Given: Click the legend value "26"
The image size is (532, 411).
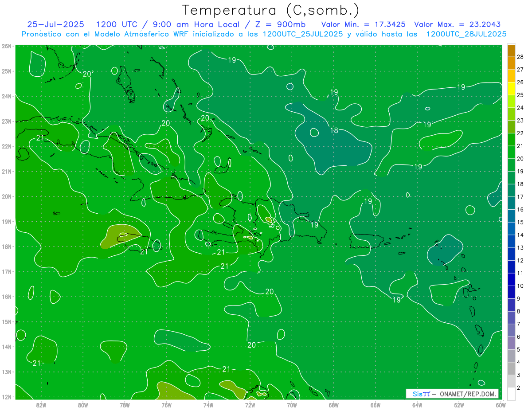Looking at the screenshot, I should click(x=520, y=82).
